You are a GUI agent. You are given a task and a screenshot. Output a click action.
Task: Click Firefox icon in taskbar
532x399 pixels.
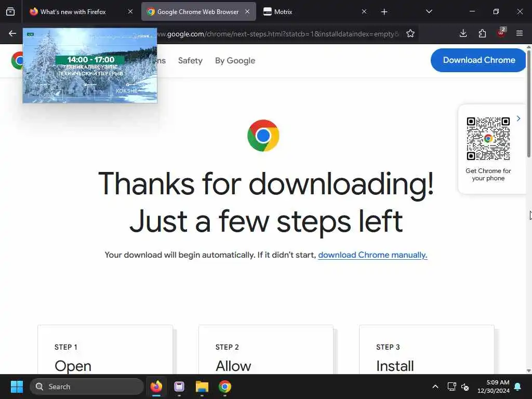[x=156, y=387]
